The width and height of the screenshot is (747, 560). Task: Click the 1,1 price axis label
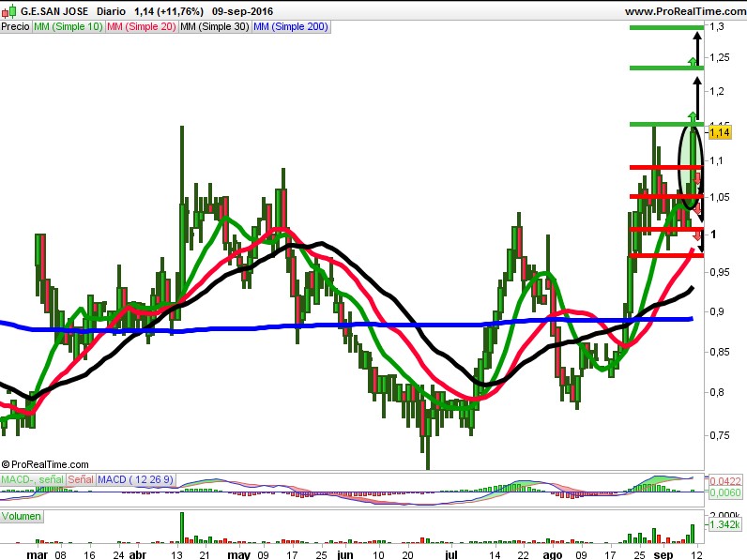click(x=717, y=161)
